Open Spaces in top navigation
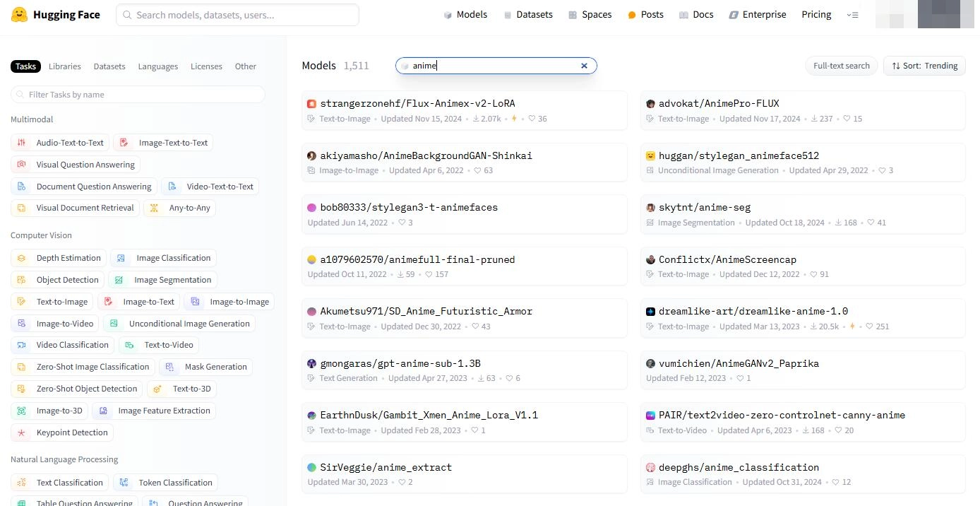The height and width of the screenshot is (506, 980). pyautogui.click(x=590, y=15)
